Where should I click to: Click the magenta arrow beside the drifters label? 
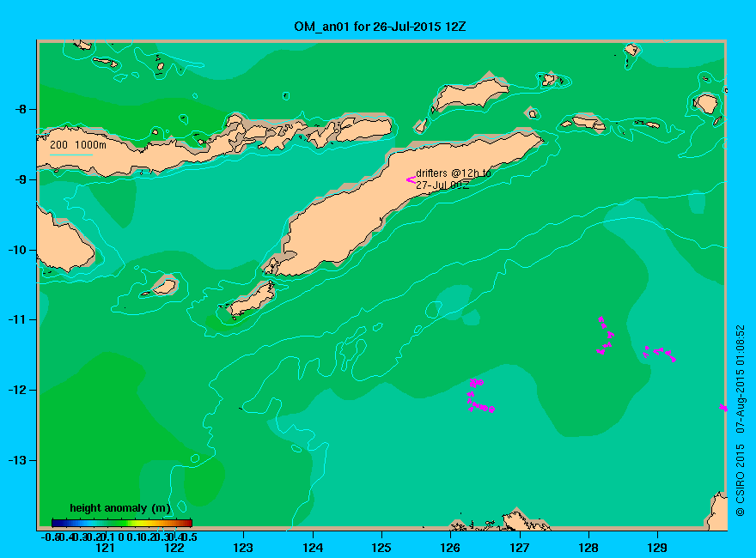(x=411, y=179)
